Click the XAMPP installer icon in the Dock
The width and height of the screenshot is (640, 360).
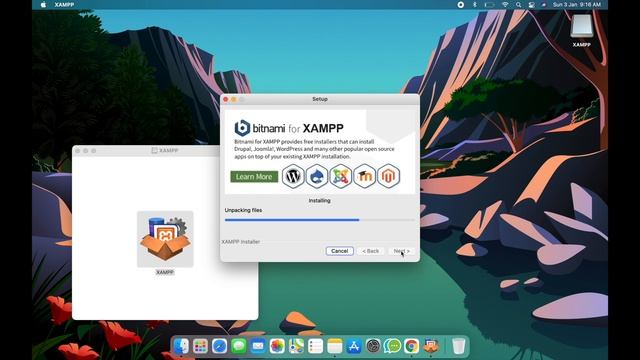tap(431, 346)
